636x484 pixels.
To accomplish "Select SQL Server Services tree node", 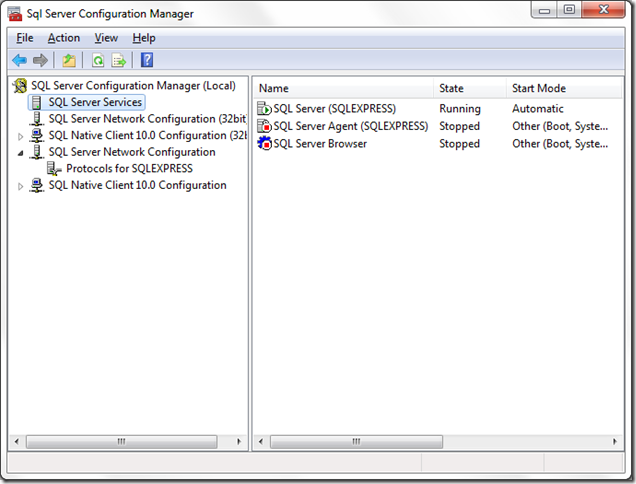I will click(x=95, y=102).
